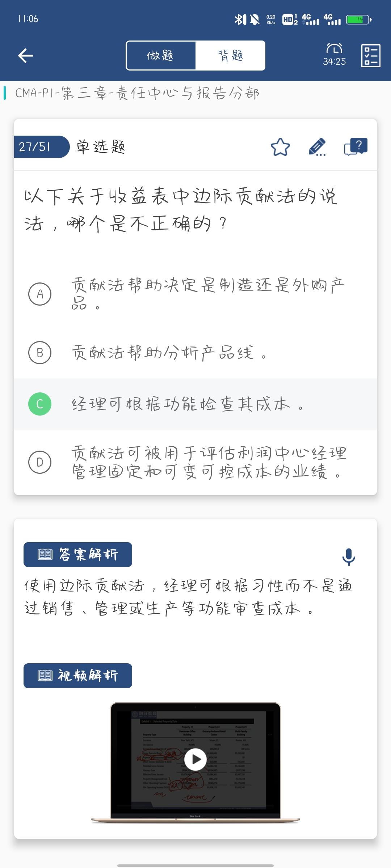Click the 视频解析 button
This screenshot has width=391, height=868.
click(78, 676)
